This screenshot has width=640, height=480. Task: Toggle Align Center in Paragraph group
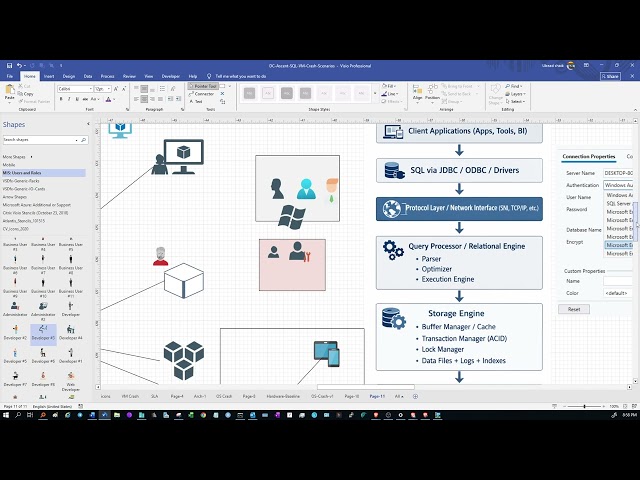coord(144,99)
